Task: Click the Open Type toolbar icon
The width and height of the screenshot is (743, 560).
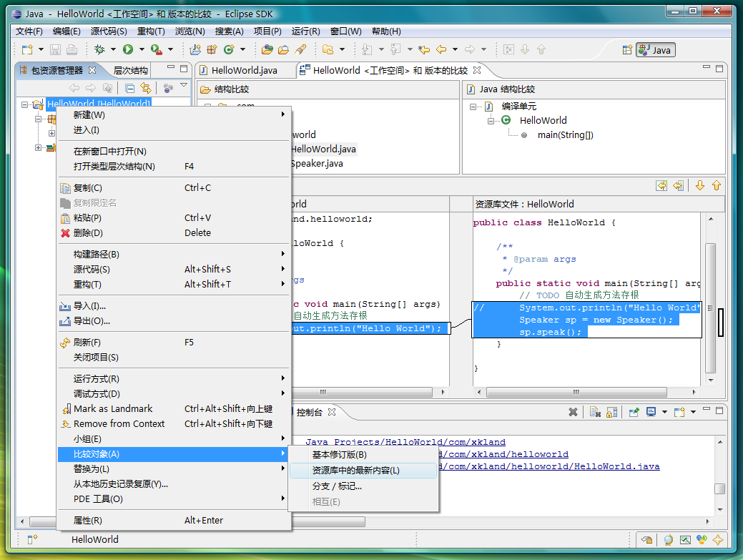Action: click(267, 49)
